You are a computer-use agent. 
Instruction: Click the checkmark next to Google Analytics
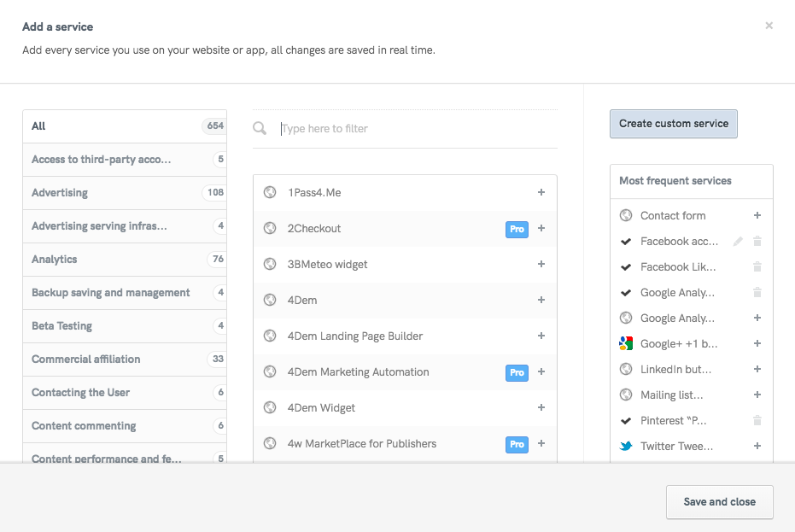tap(626, 293)
